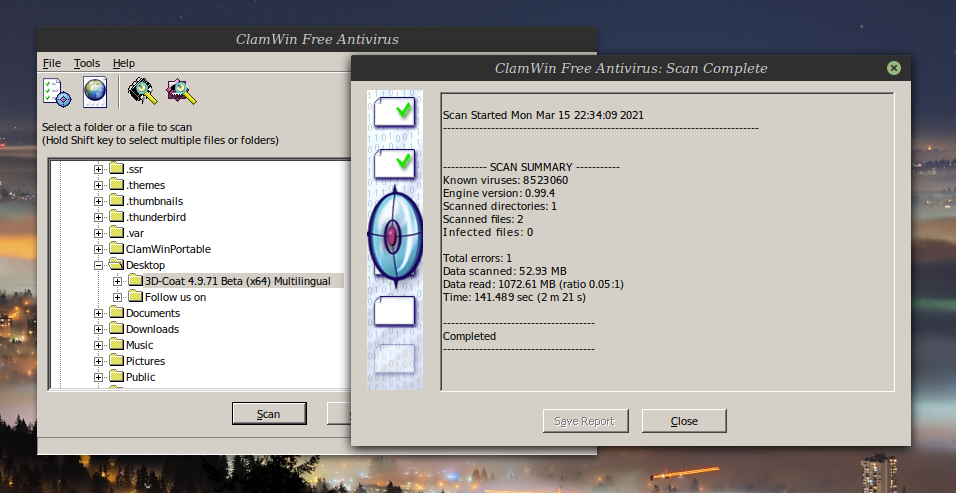Expand the Downloads folder node

[98, 329]
